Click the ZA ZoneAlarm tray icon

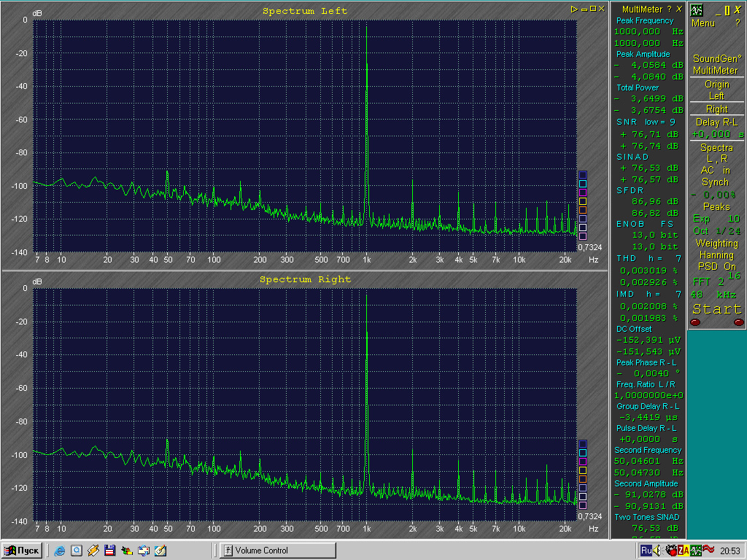tap(684, 551)
